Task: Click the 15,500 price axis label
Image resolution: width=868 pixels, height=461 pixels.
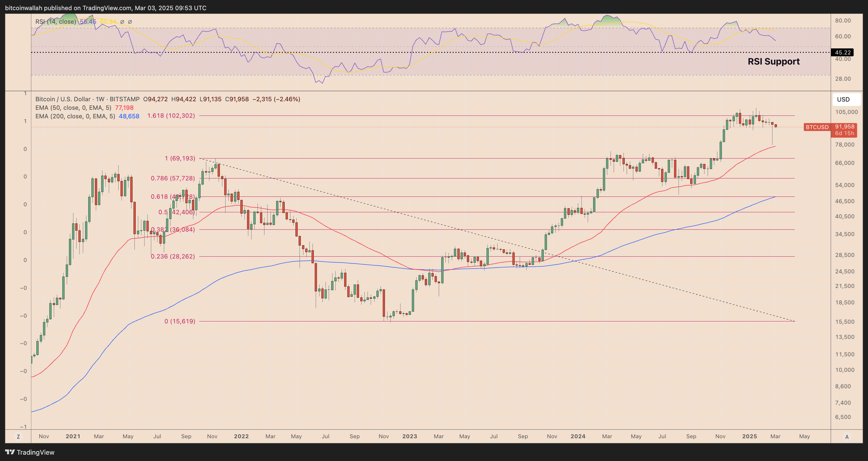Action: (x=845, y=322)
